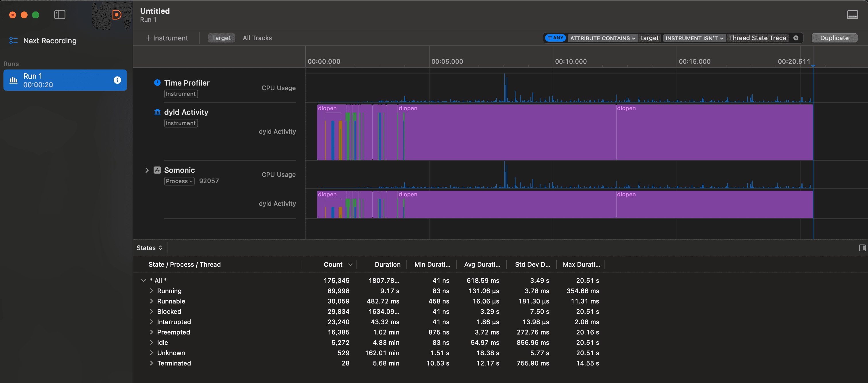
Task: Click the red close window button
Action: [12, 15]
